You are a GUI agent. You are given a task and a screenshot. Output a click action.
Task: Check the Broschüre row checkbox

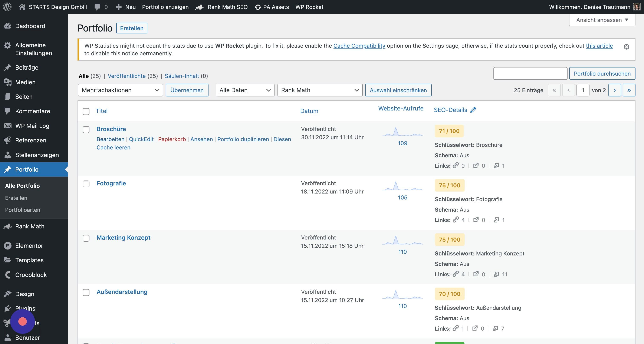pos(86,130)
